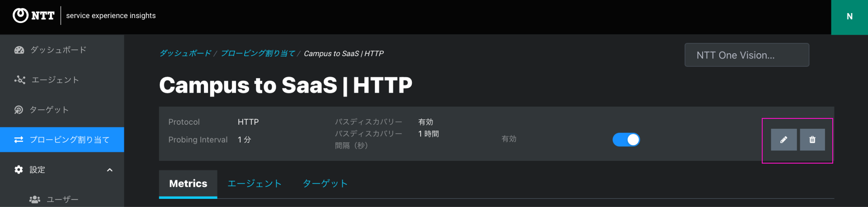Click the probing assignment arrows icon
Viewport: 868px width, 207px height.
19,140
